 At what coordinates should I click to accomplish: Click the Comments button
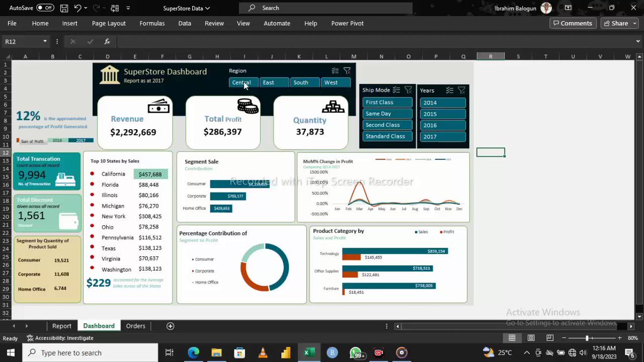point(573,24)
